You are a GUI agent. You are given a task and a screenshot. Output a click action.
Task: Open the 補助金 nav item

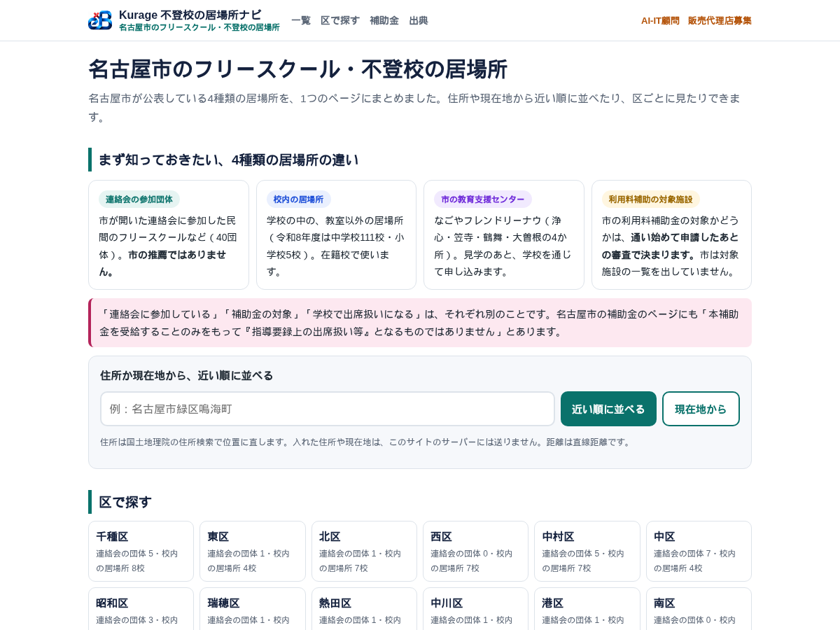tap(384, 20)
